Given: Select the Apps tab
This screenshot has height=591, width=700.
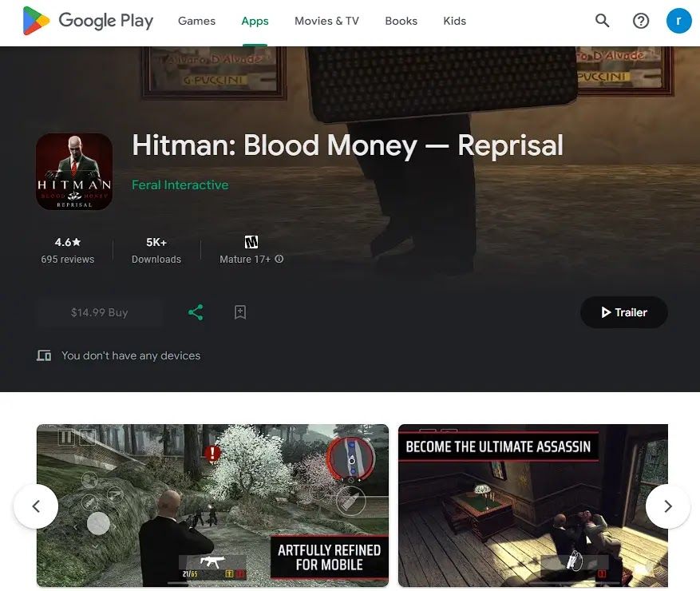Looking at the screenshot, I should (x=255, y=21).
